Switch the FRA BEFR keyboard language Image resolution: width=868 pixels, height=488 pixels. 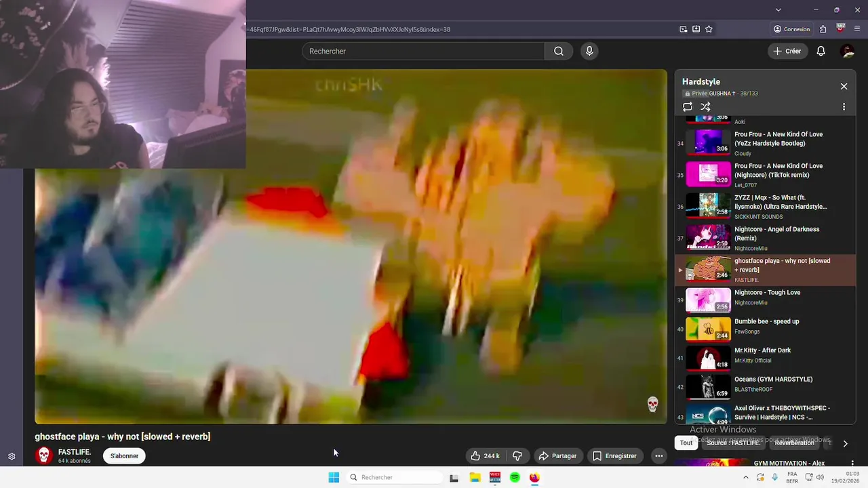(792, 477)
